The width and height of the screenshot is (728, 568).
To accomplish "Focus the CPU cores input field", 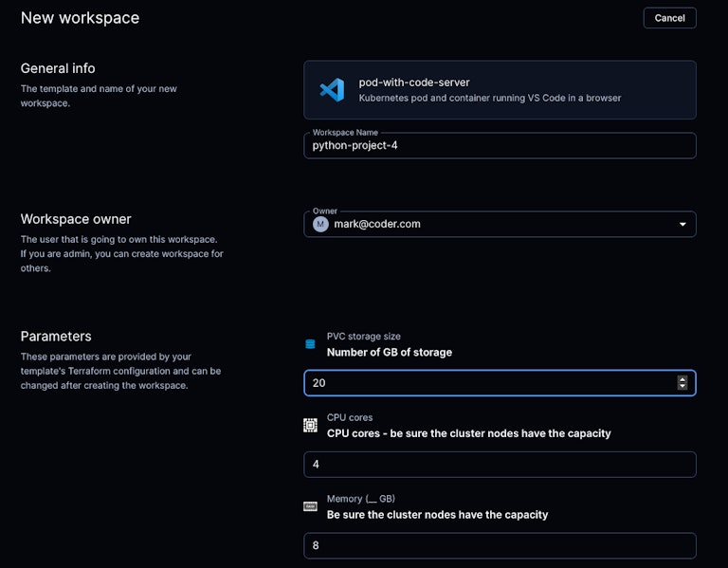I will [x=500, y=465].
